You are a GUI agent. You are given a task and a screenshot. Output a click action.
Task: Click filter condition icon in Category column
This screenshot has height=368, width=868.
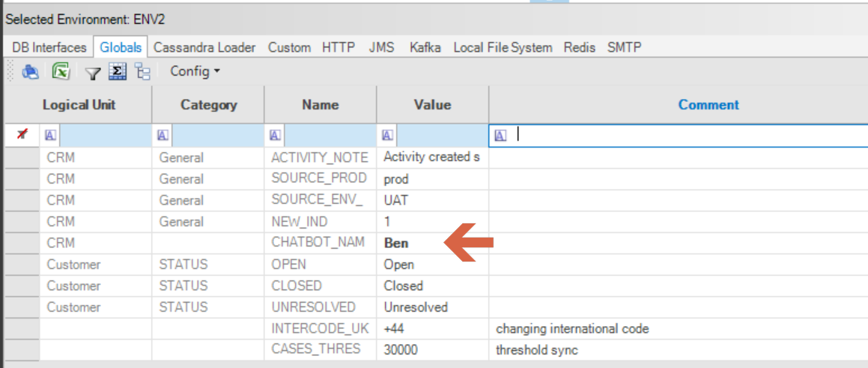163,135
